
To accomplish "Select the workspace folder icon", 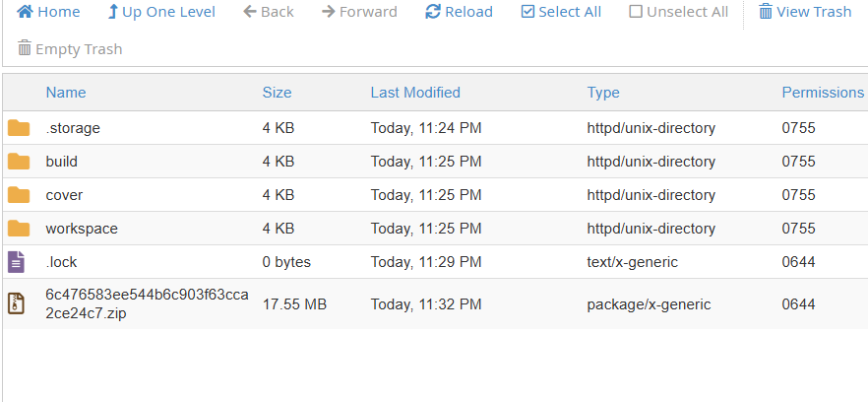I will coord(19,229).
